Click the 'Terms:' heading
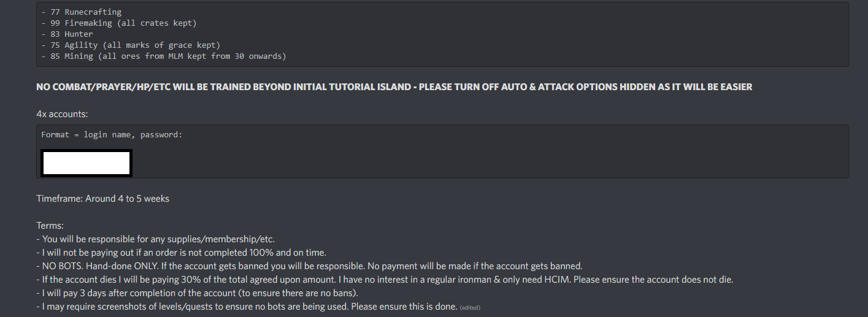Viewport: 868px width, 317px height. click(50, 226)
